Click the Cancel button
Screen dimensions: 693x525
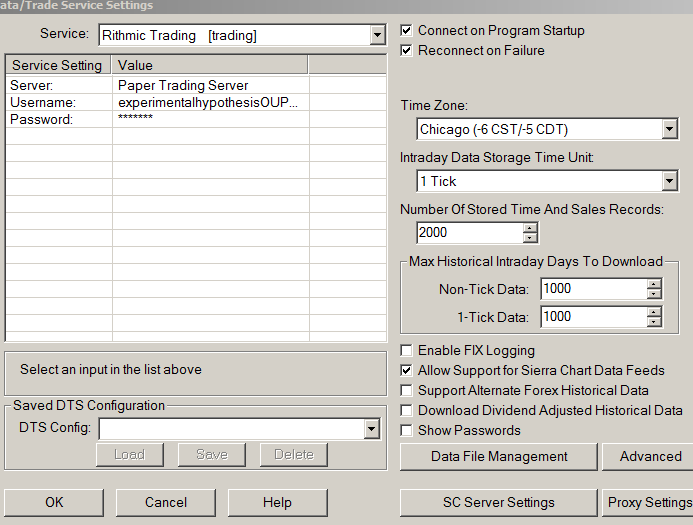tap(166, 502)
